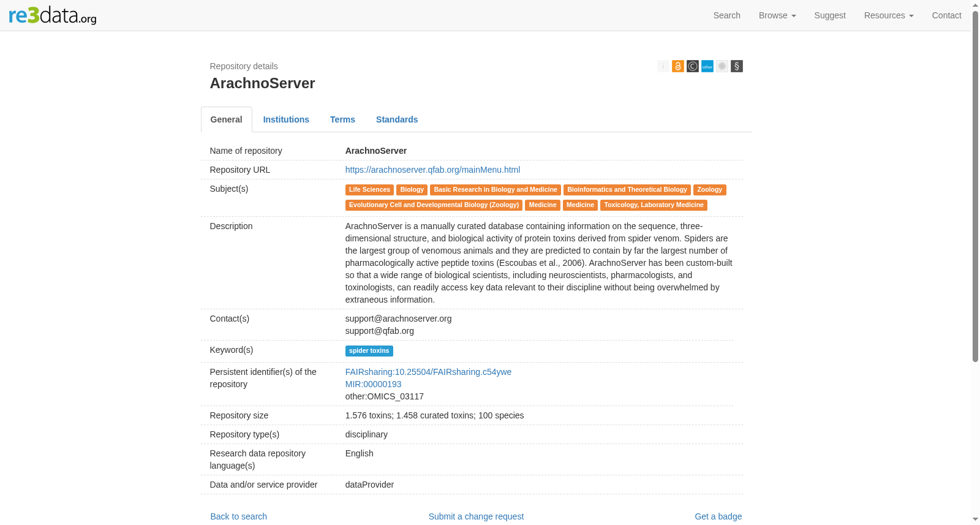The width and height of the screenshot is (980, 525).
Task: Open the Suggest page
Action: point(830,15)
